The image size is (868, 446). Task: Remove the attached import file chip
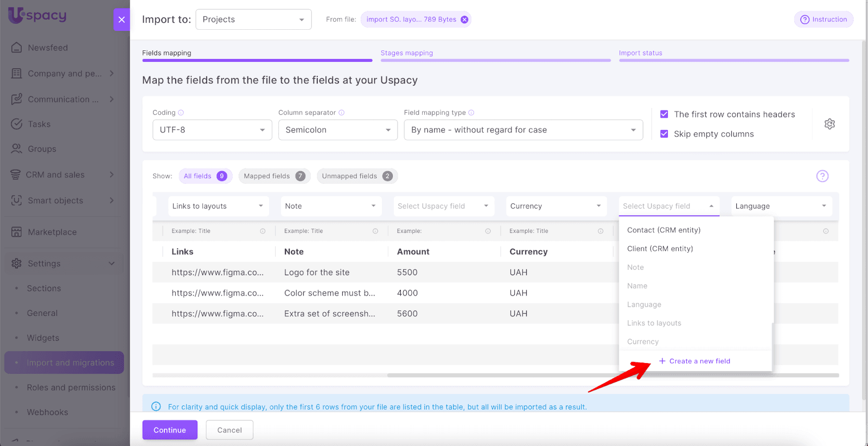click(464, 20)
